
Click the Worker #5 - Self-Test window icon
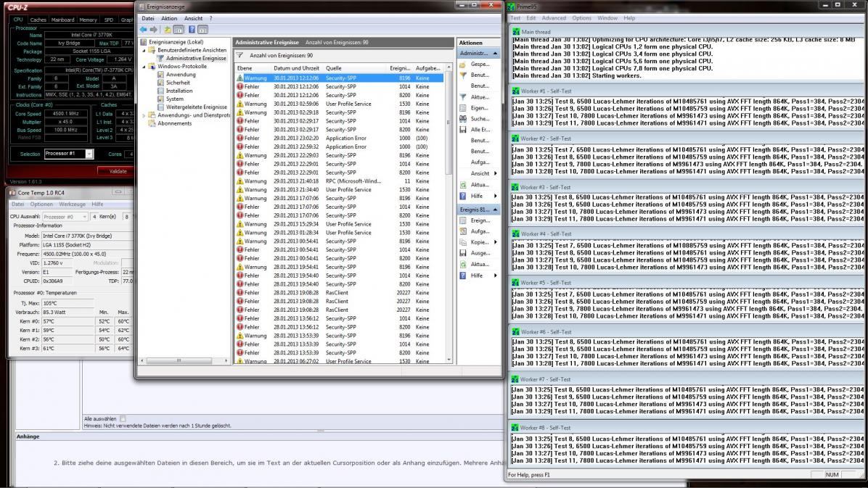[515, 283]
